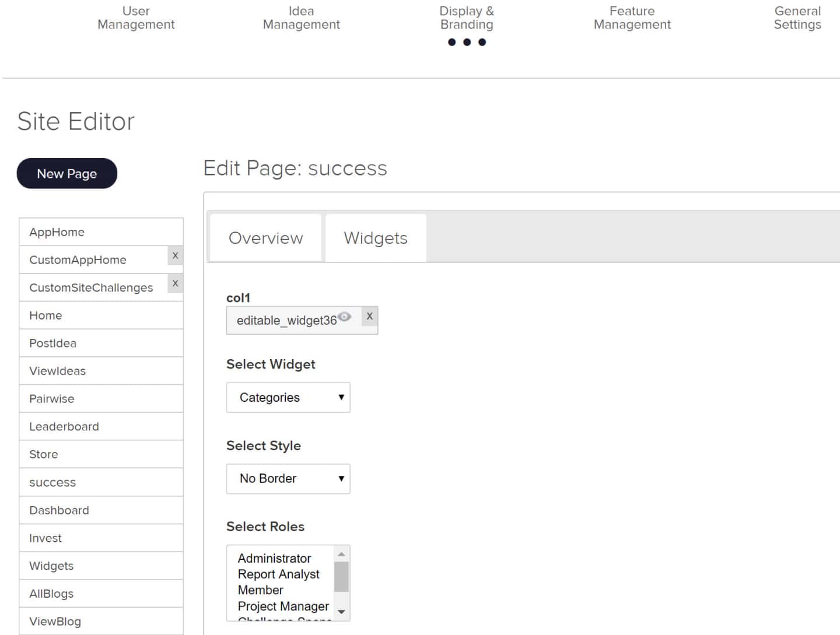Click the roles list scrollbar thumb
Screen dimensions: 840x635
coord(341,577)
